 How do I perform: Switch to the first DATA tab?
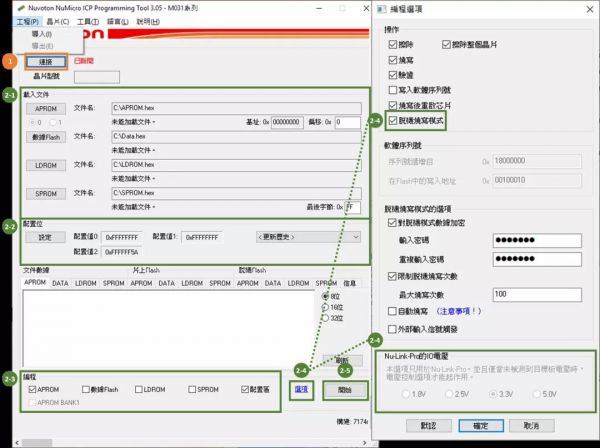pos(61,283)
